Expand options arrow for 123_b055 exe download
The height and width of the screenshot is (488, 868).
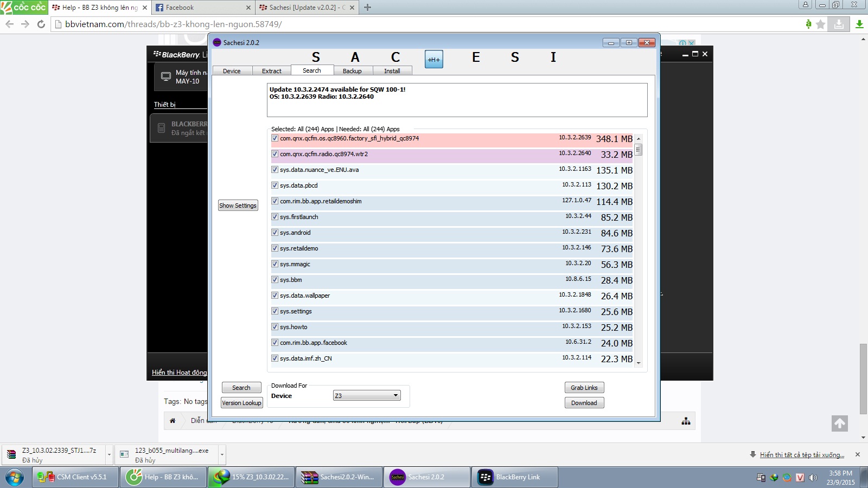pos(222,454)
